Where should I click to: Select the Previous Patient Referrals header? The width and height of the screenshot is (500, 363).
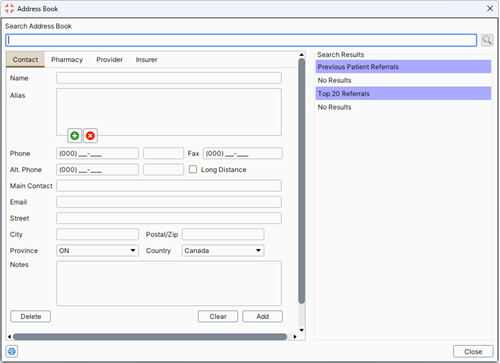(403, 67)
